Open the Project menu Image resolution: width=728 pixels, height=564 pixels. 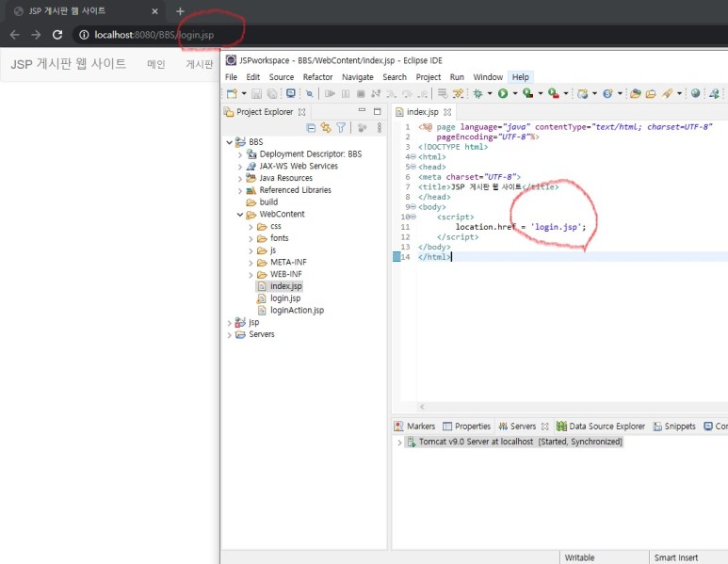[429, 77]
